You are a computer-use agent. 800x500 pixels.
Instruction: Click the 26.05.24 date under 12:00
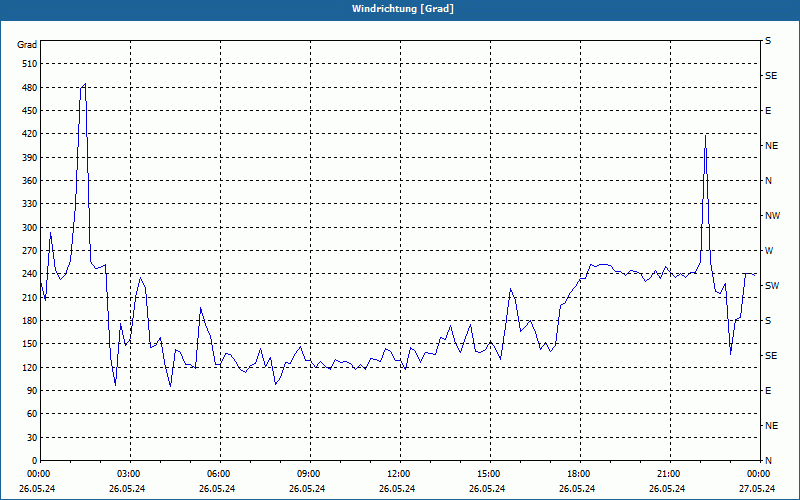pyautogui.click(x=397, y=489)
